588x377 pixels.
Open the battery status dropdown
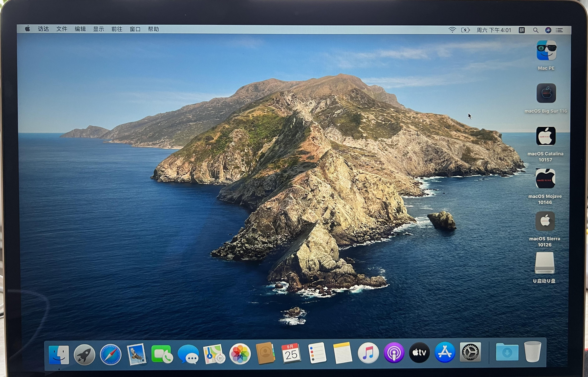[x=465, y=30]
